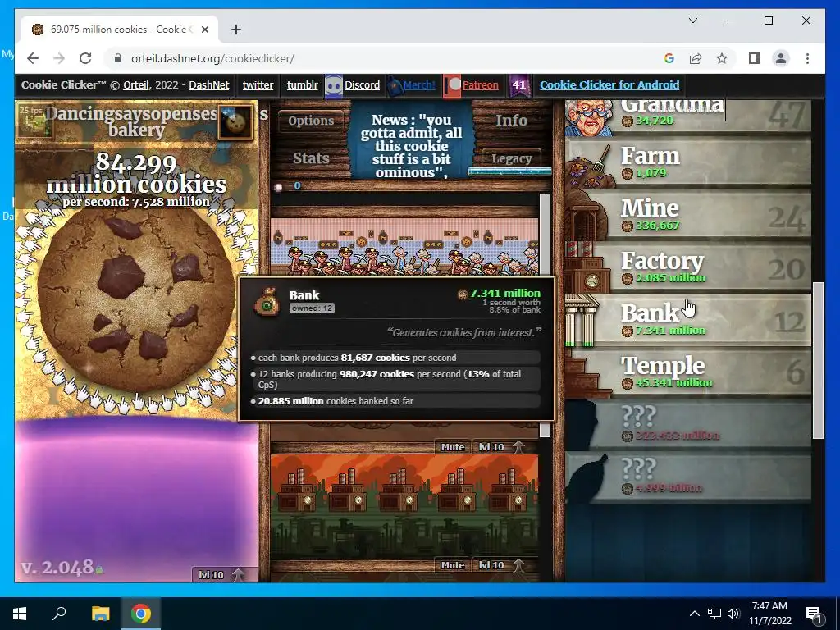Click the purple 41 heralds icon

coord(519,85)
